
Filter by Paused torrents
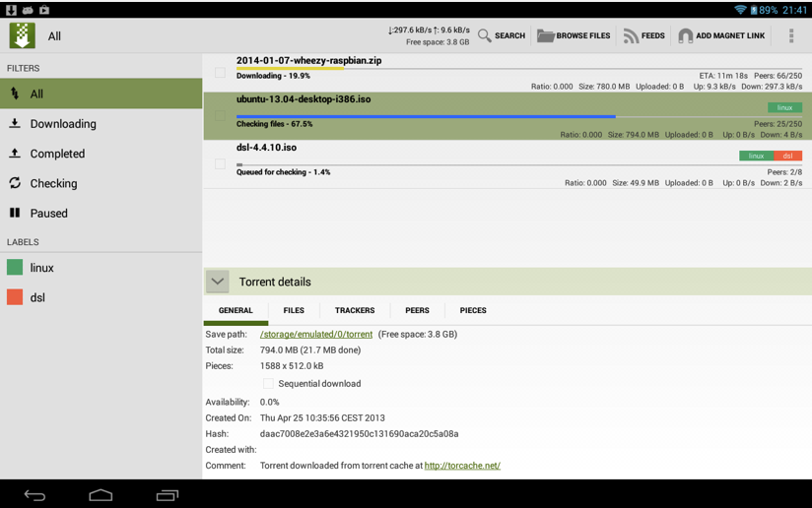[x=48, y=213]
